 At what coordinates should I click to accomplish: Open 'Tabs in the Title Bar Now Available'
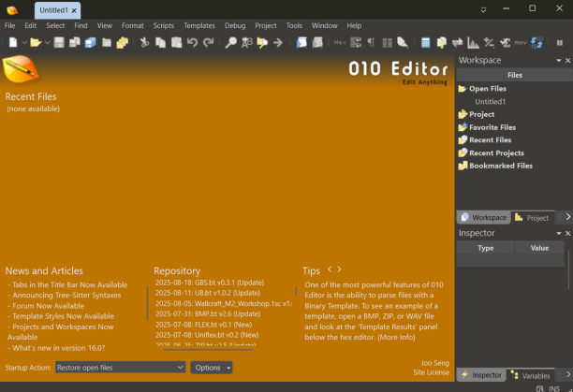tap(70, 284)
